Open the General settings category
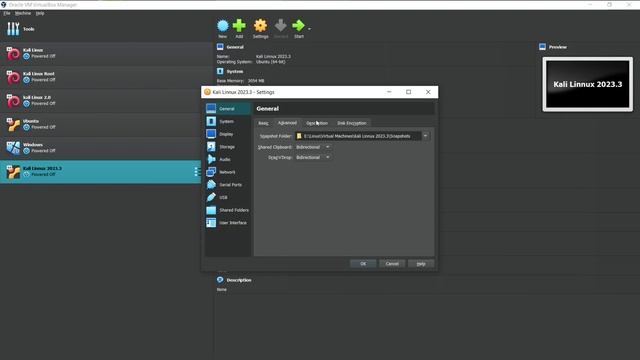Viewport: 640px width, 360px height. click(x=228, y=109)
